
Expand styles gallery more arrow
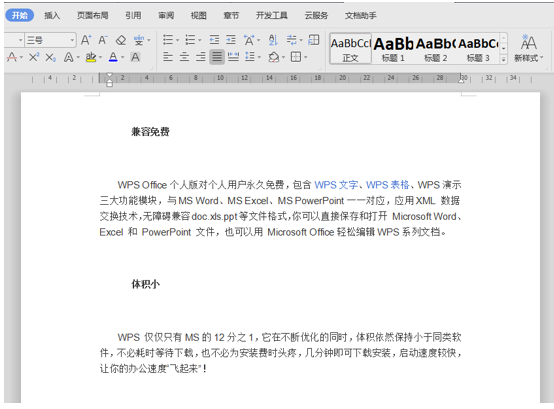(504, 59)
